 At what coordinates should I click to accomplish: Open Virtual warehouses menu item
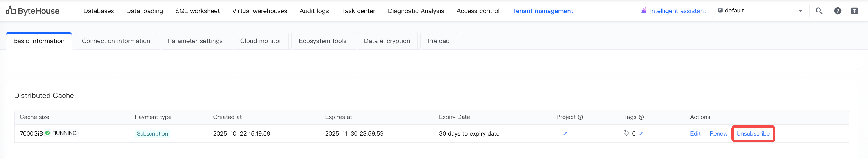[x=259, y=11]
